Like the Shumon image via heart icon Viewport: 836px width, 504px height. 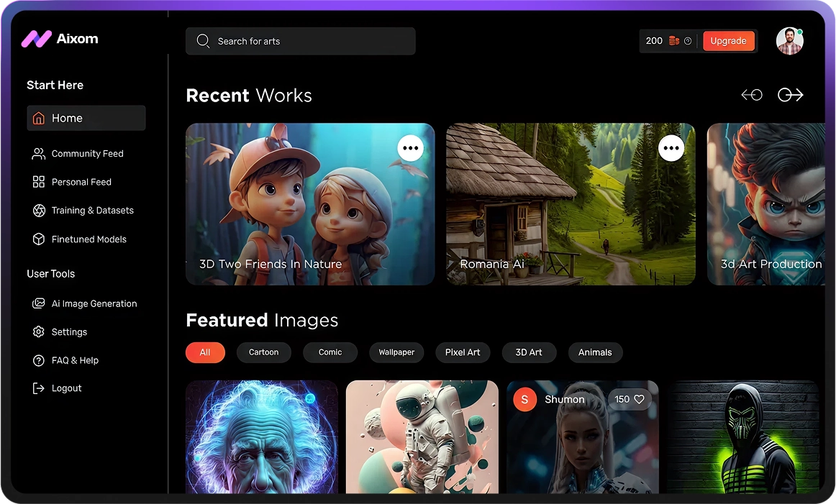pyautogui.click(x=638, y=399)
